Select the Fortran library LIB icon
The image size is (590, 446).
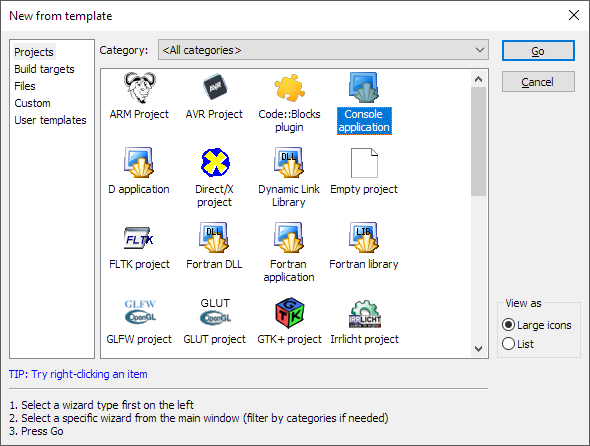[x=363, y=237]
